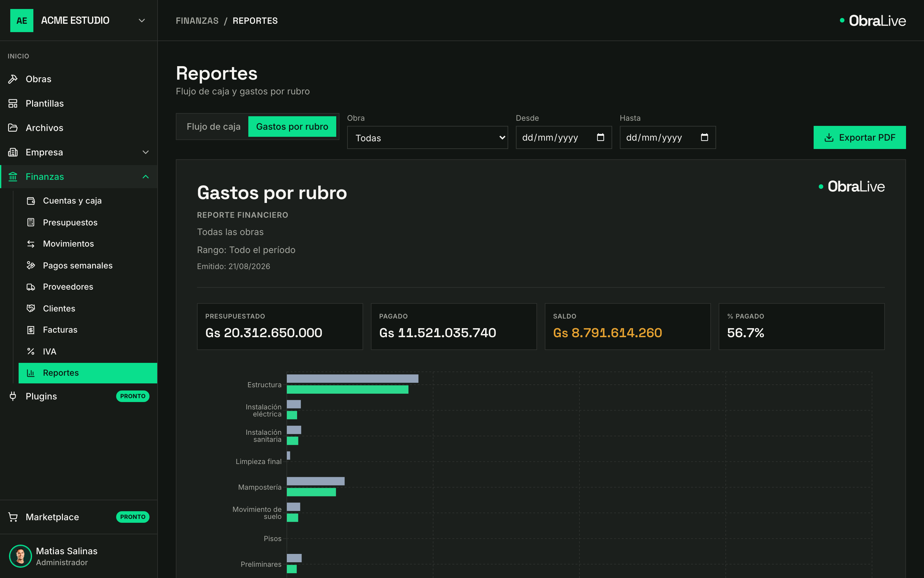Open Clientes in the Finanzas submenu
This screenshot has height=578, width=924.
[x=88, y=309]
